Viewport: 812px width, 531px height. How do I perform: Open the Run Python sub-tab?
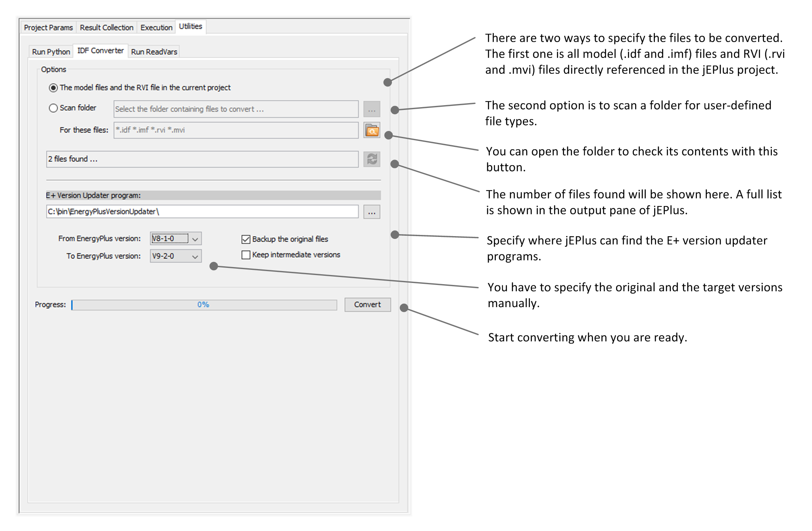pyautogui.click(x=51, y=52)
